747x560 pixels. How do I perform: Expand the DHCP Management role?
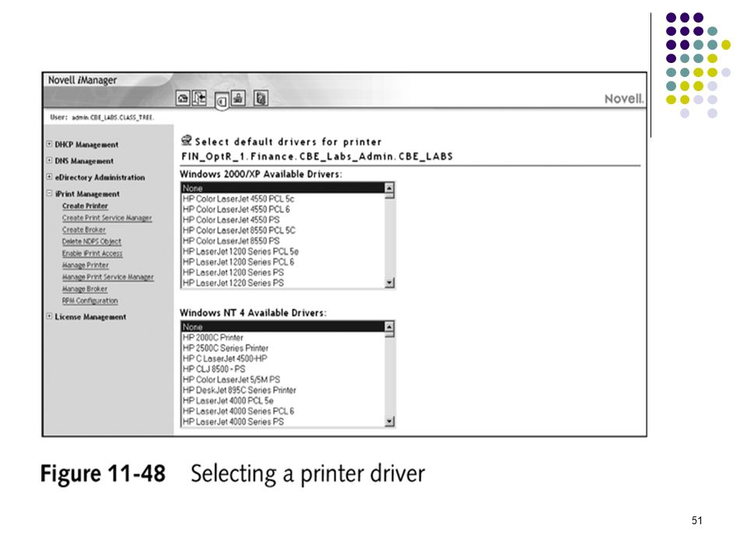click(49, 144)
